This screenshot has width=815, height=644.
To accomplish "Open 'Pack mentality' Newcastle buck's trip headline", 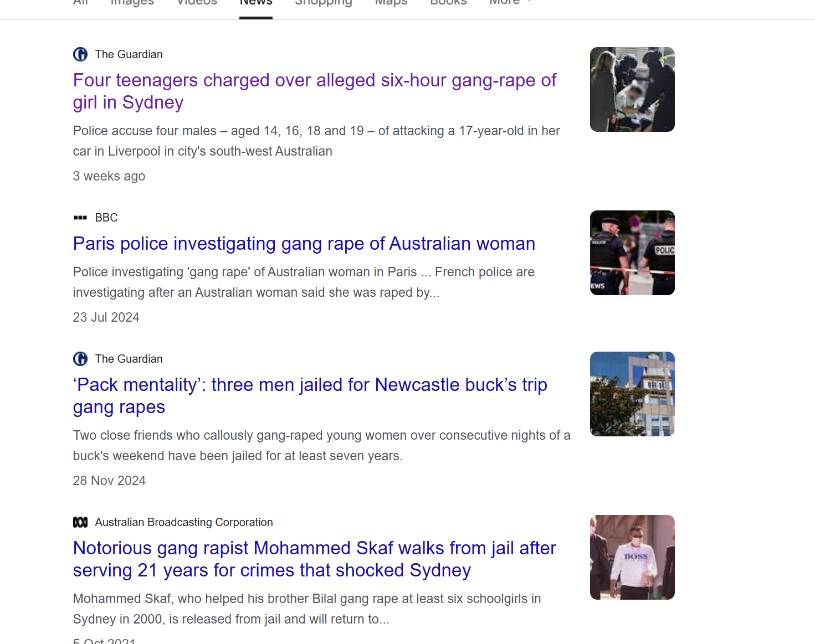I will pyautogui.click(x=310, y=396).
